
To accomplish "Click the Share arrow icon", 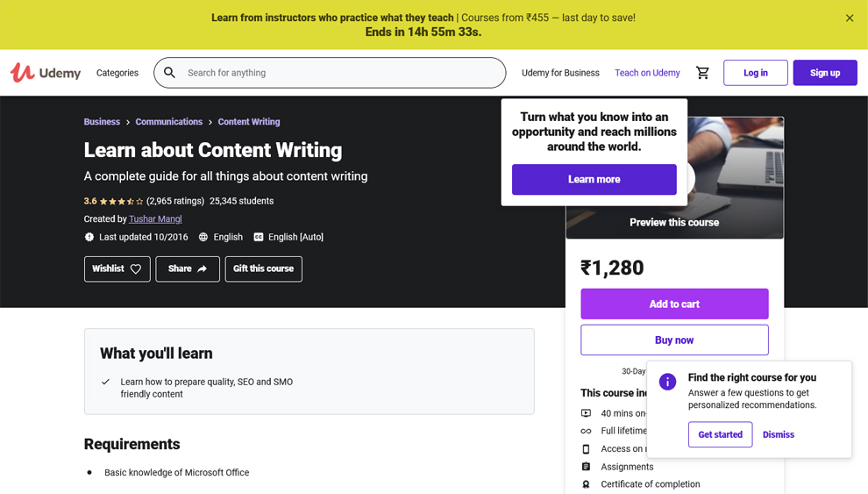I will coord(202,268).
